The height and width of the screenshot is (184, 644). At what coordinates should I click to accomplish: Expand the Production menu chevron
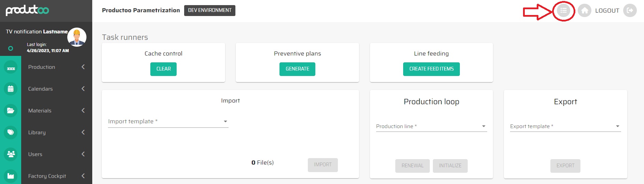83,67
